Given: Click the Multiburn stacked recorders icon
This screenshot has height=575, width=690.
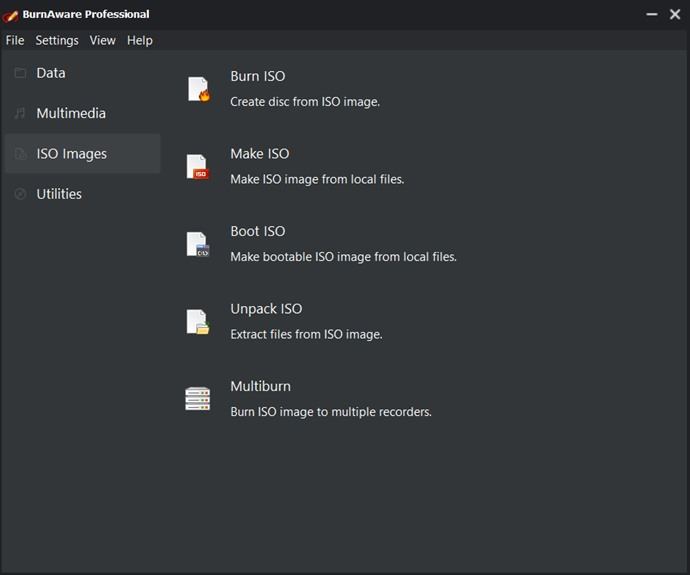Looking at the screenshot, I should (198, 399).
